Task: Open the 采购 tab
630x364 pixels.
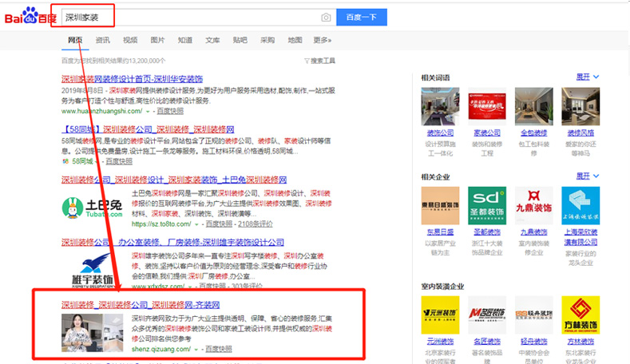Action: [267, 40]
